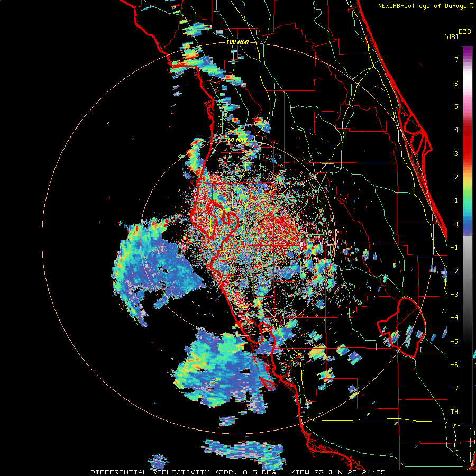
Task: Click the 100 NMI range ring label
Action: click(x=237, y=42)
